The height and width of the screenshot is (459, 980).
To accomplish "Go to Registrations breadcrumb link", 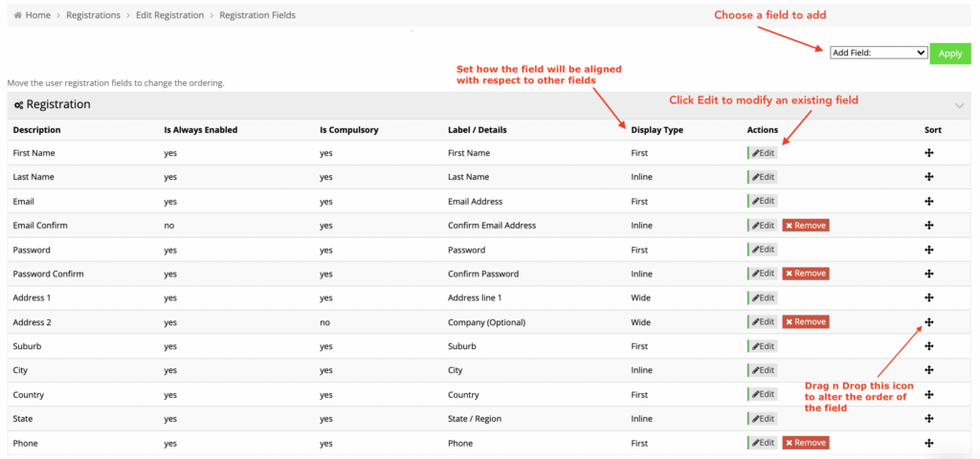I will point(93,15).
